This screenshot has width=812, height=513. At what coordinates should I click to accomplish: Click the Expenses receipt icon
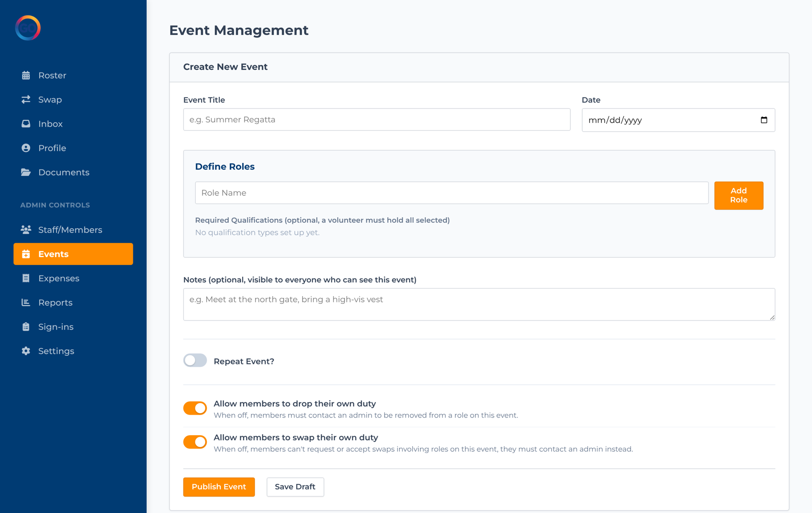[26, 278]
